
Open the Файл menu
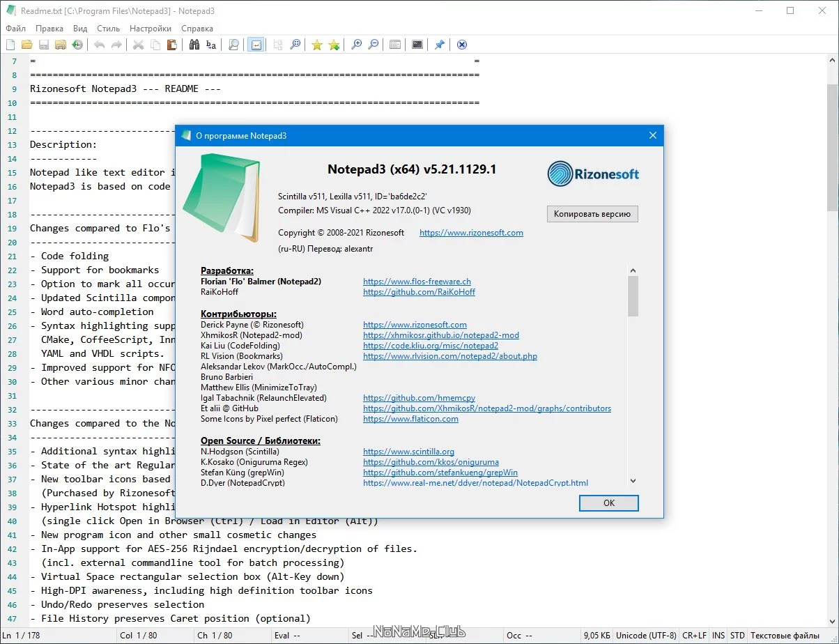15,29
